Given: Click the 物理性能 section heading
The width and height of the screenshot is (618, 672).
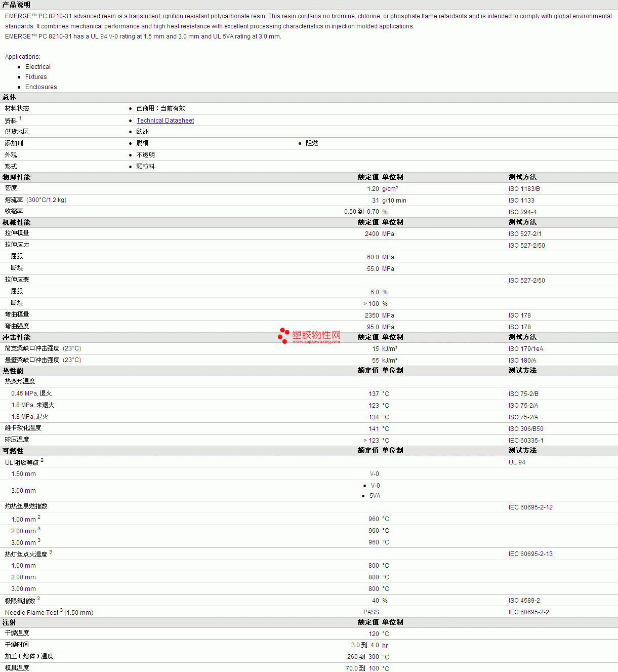Looking at the screenshot, I should click(17, 177).
